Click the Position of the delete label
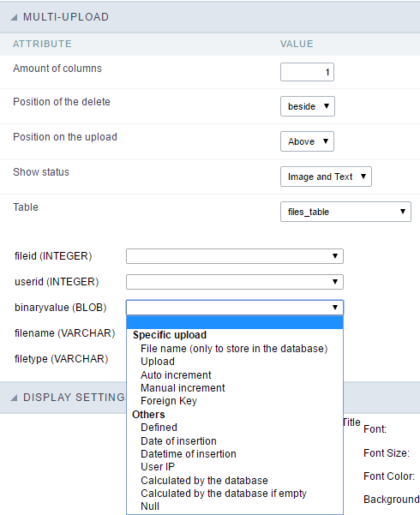 tap(62, 102)
